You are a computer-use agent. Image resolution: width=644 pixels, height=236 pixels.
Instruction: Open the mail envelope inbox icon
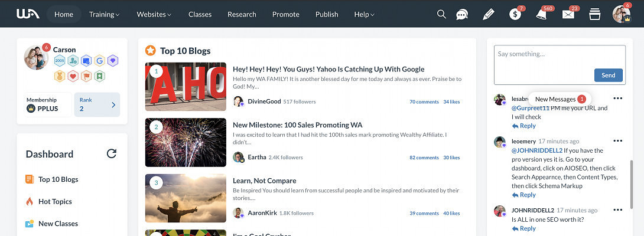[x=568, y=15]
